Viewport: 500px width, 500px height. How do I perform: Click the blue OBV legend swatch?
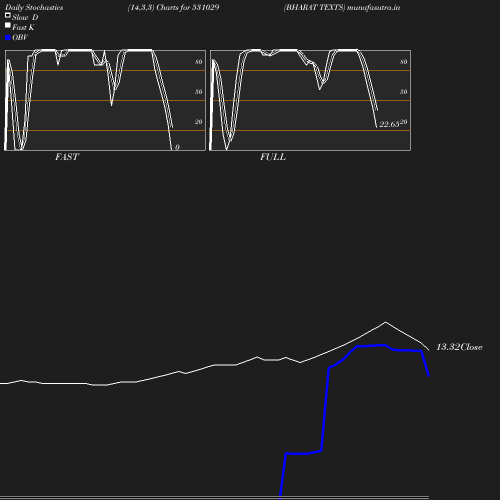(8, 38)
